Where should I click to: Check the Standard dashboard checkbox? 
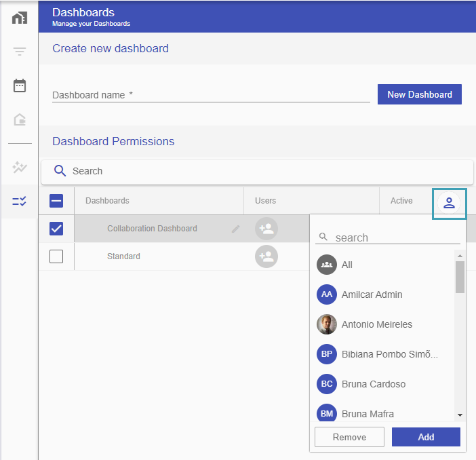[x=56, y=256]
